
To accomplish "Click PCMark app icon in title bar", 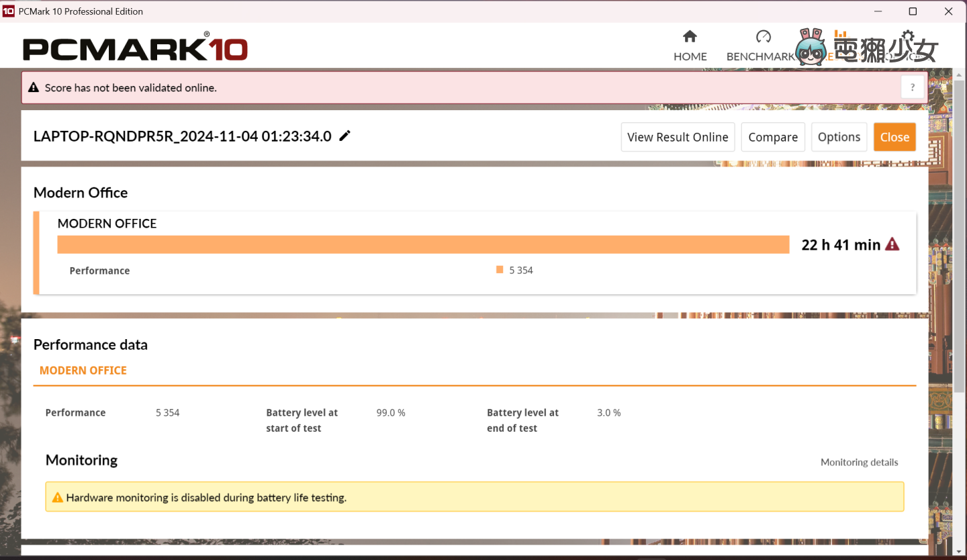I will (x=9, y=11).
